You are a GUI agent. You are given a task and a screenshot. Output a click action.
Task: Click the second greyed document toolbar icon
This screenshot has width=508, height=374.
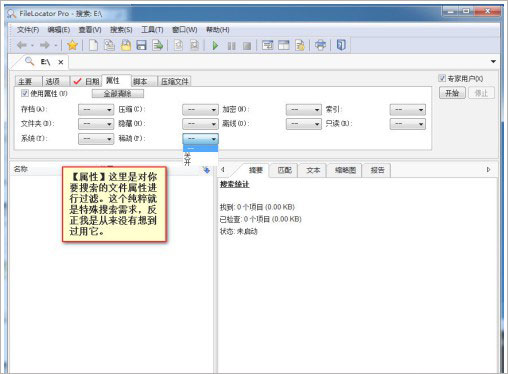pyautogui.click(x=194, y=45)
